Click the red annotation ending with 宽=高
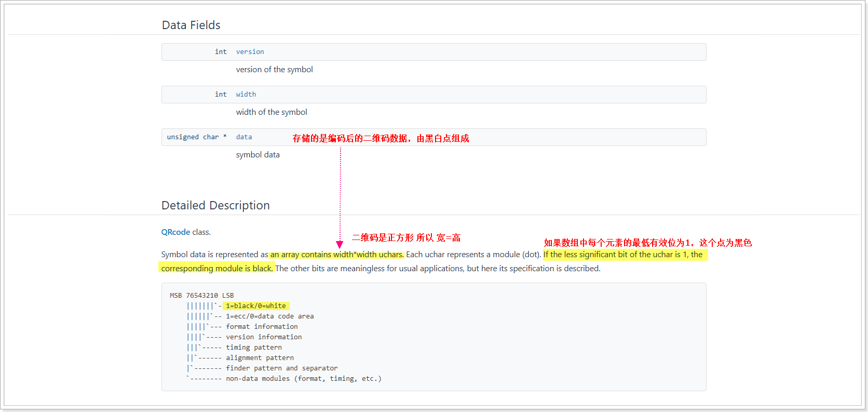868x412 pixels. [406, 238]
